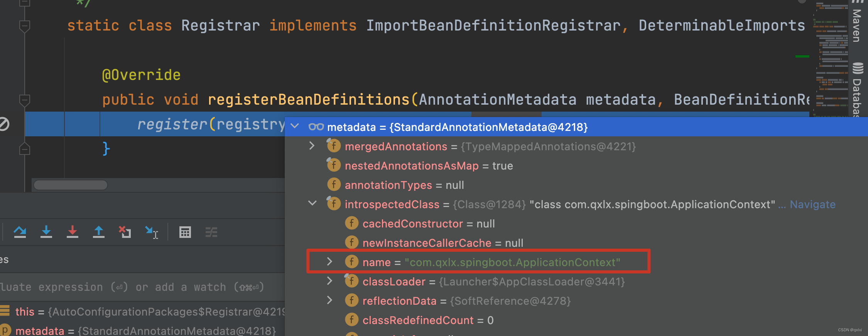Select the metadata variable row in Variables
The width and height of the screenshot is (868, 336).
(142, 331)
